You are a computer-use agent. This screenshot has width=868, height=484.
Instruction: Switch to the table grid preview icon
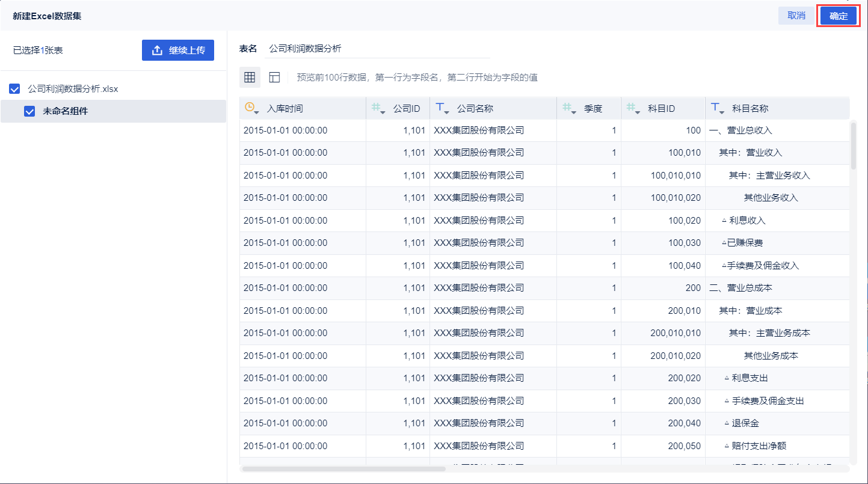pyautogui.click(x=250, y=77)
